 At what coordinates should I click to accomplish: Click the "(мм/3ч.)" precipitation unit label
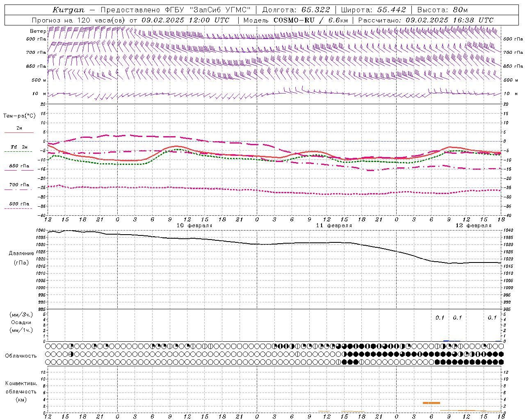[21, 315]
